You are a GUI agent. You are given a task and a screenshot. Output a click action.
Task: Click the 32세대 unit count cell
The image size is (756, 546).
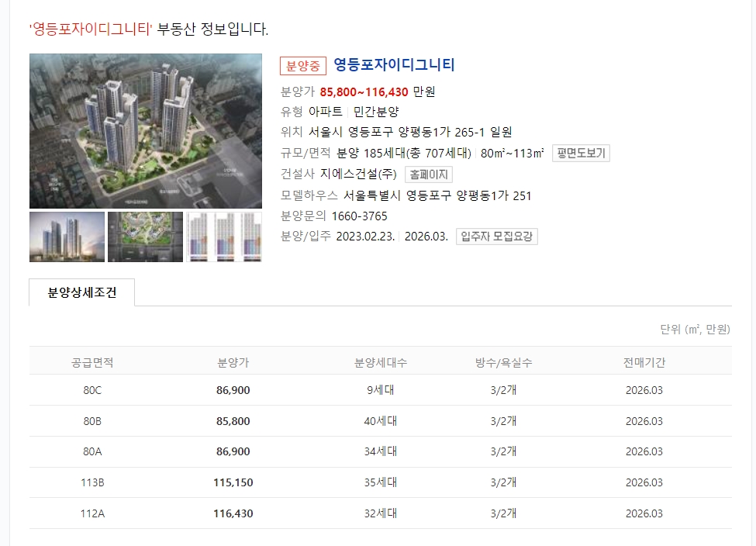[x=381, y=513]
